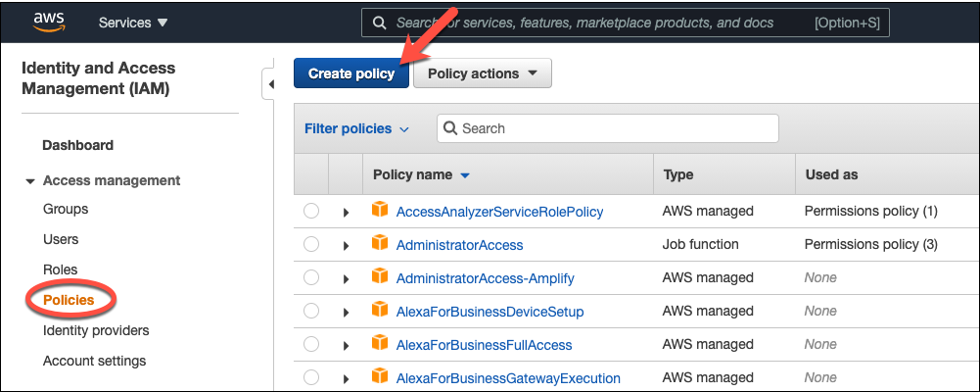The height and width of the screenshot is (392, 980).
Task: Open Identity providers in the sidebar
Action: pos(96,330)
